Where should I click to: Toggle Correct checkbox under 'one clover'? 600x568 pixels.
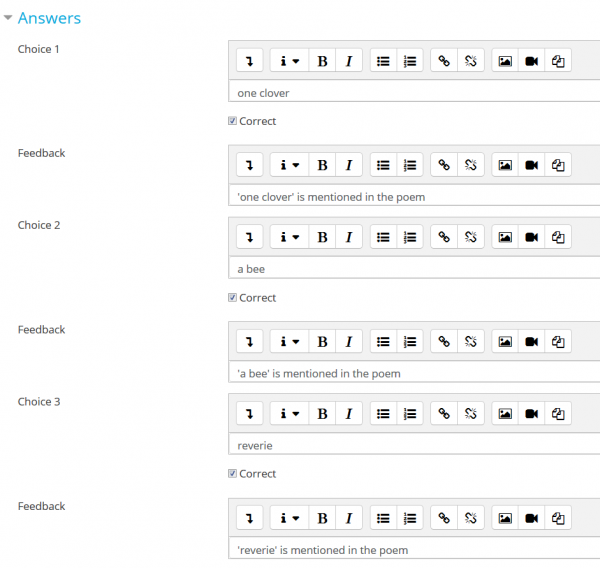pyautogui.click(x=233, y=121)
